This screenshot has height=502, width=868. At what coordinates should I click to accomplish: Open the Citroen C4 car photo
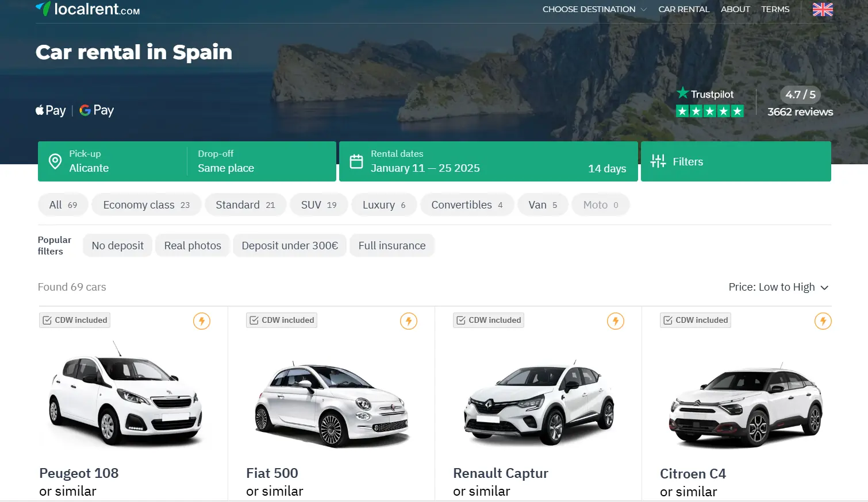746,406
